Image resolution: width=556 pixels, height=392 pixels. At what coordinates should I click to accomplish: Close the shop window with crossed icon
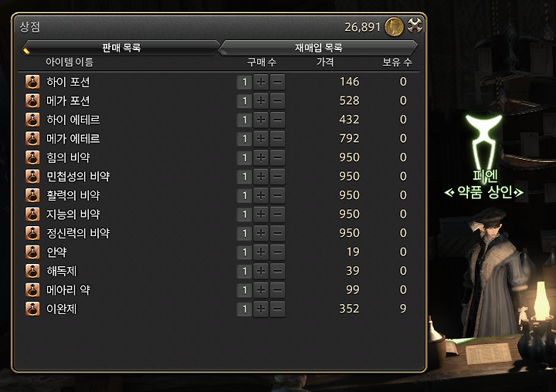pyautogui.click(x=415, y=25)
